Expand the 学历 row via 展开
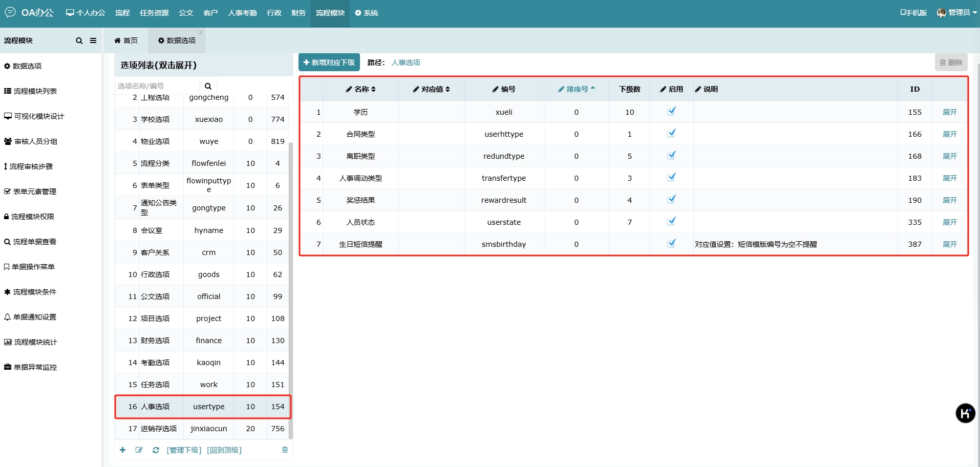980x467 pixels. point(950,112)
